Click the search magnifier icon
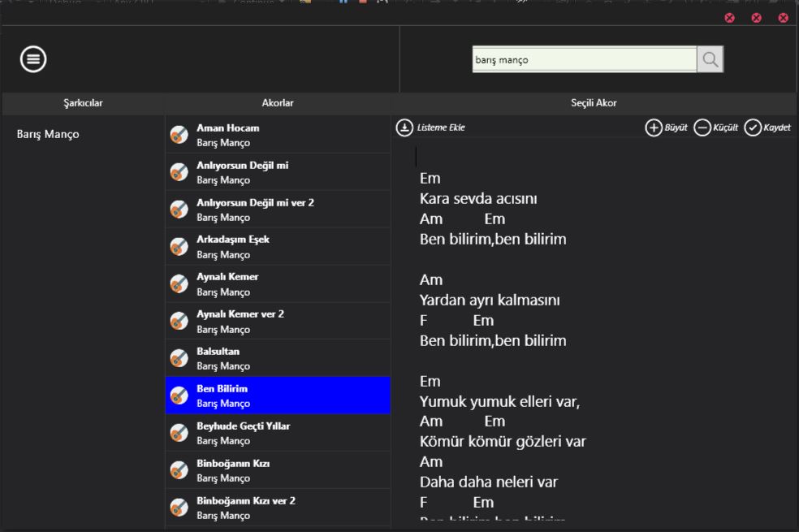The image size is (799, 532). click(x=710, y=59)
